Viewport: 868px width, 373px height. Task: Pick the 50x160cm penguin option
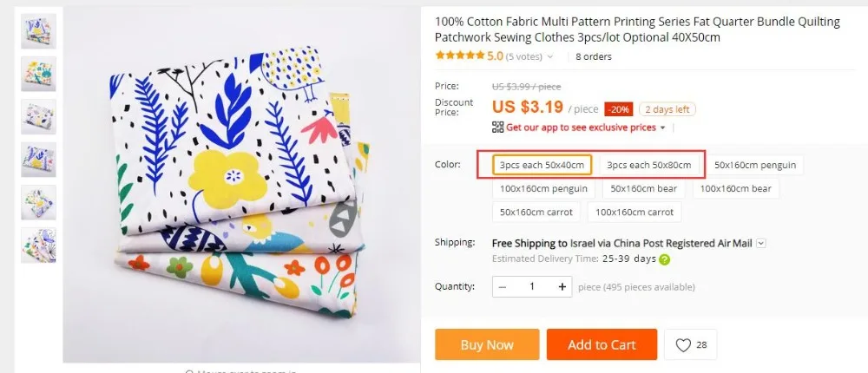(x=754, y=165)
